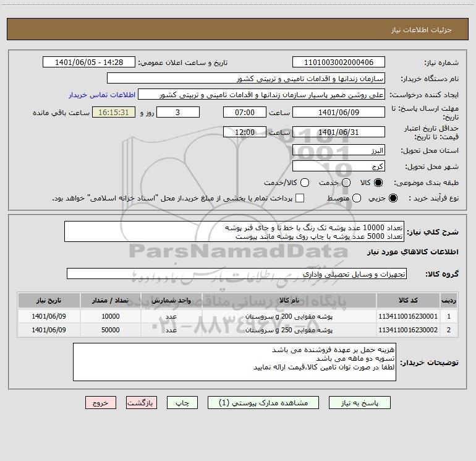Image resolution: width=476 pixels, height=461 pixels.
Task: Toggle the اسناد خزانه اسلامی payment checkbox
Action: 300,198
